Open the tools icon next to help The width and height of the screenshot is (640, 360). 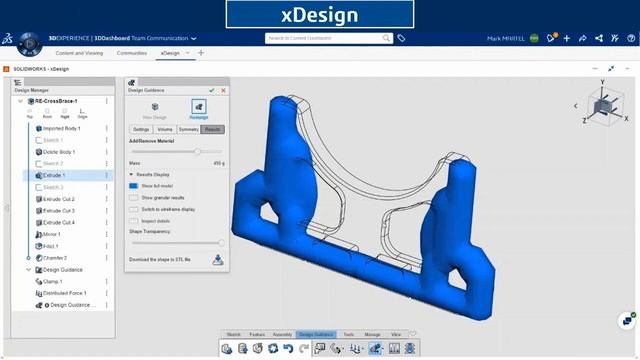(615, 38)
